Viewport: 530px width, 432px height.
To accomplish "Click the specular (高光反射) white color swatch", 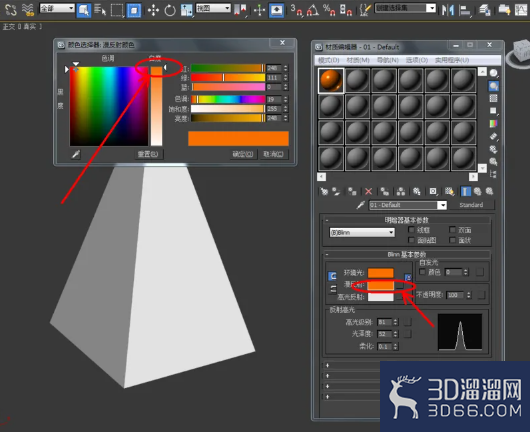I will 381,297.
